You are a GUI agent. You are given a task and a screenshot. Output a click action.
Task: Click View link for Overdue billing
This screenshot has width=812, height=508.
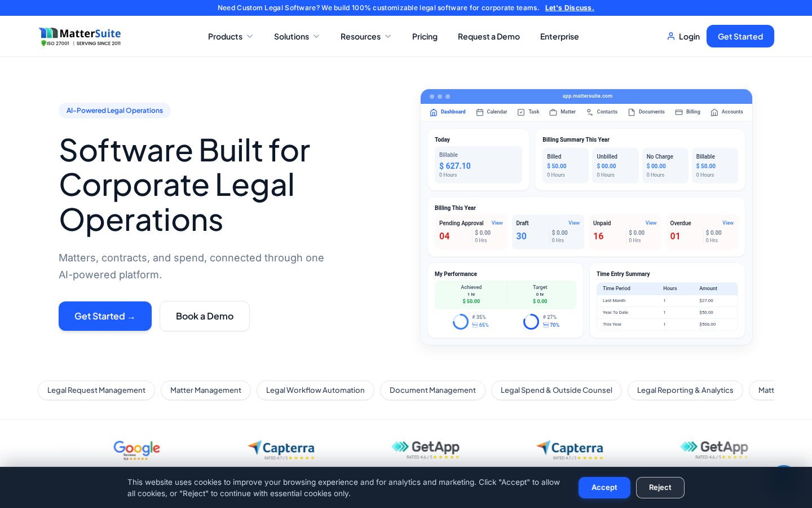728,223
